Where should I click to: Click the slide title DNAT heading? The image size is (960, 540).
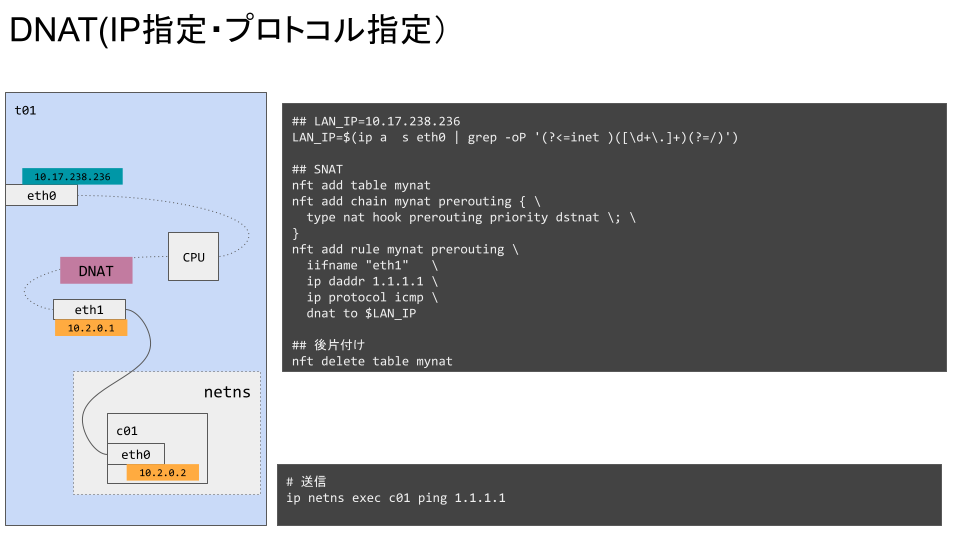(227, 29)
